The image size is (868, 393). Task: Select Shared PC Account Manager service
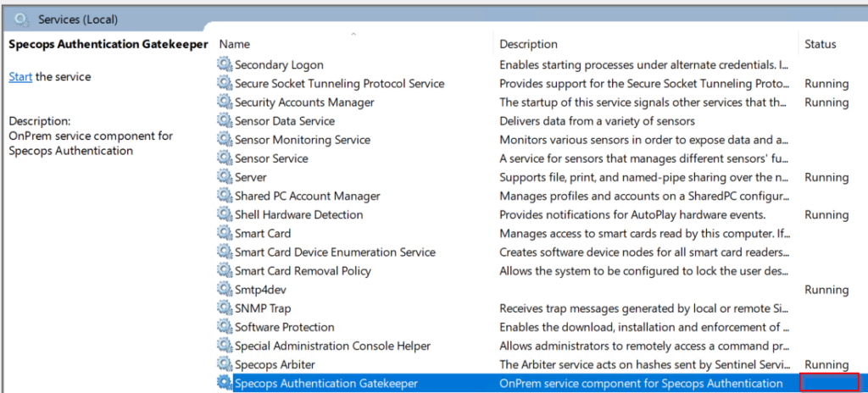[x=308, y=196]
